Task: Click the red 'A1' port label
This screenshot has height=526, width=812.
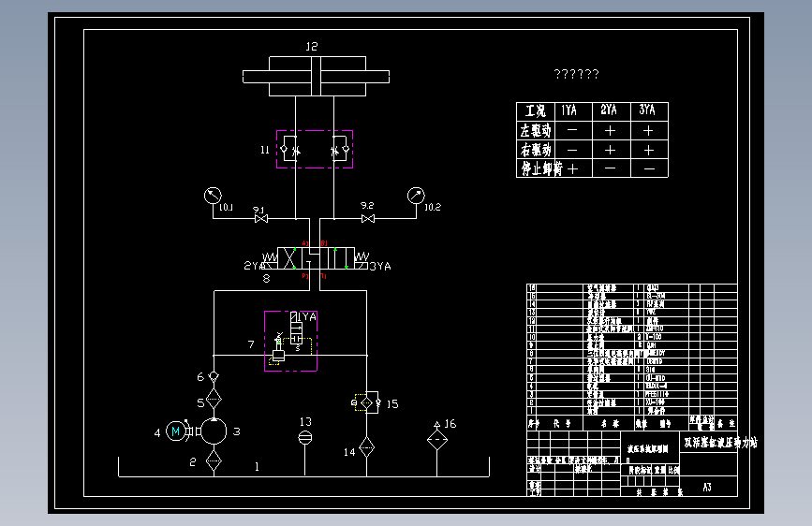Action: pyautogui.click(x=305, y=243)
